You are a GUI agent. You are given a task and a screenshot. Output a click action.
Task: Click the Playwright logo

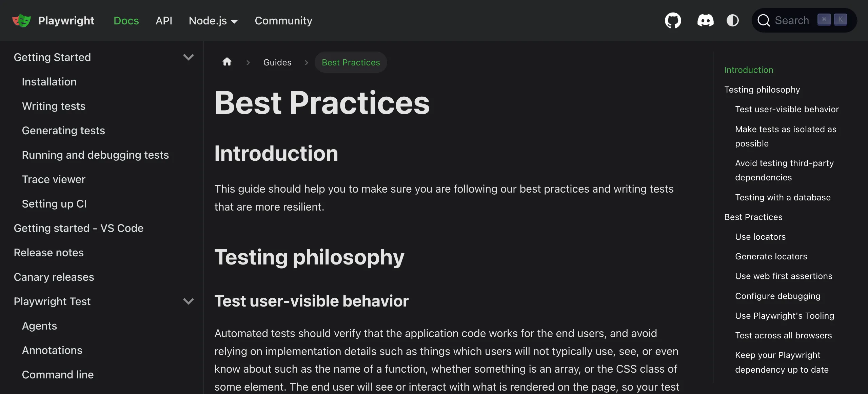point(22,20)
